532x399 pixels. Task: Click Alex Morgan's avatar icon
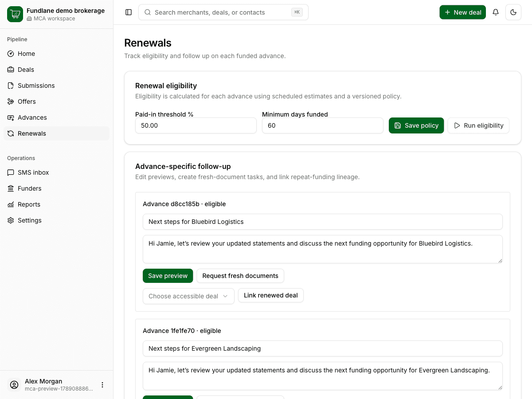[x=14, y=385]
